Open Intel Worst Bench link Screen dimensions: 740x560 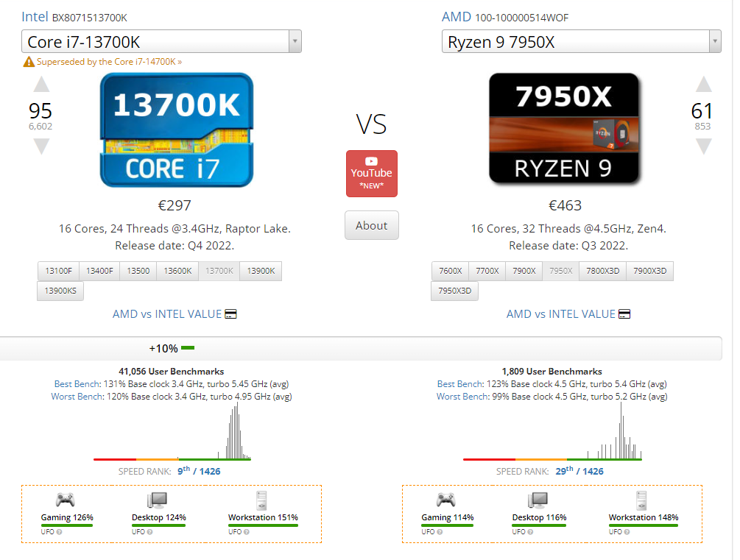(77, 397)
